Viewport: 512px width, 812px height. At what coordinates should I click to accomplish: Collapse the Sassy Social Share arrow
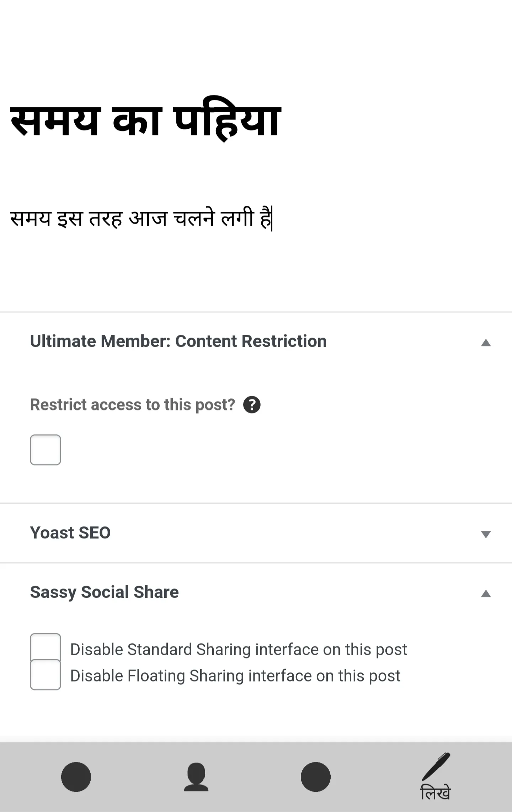[x=486, y=593]
